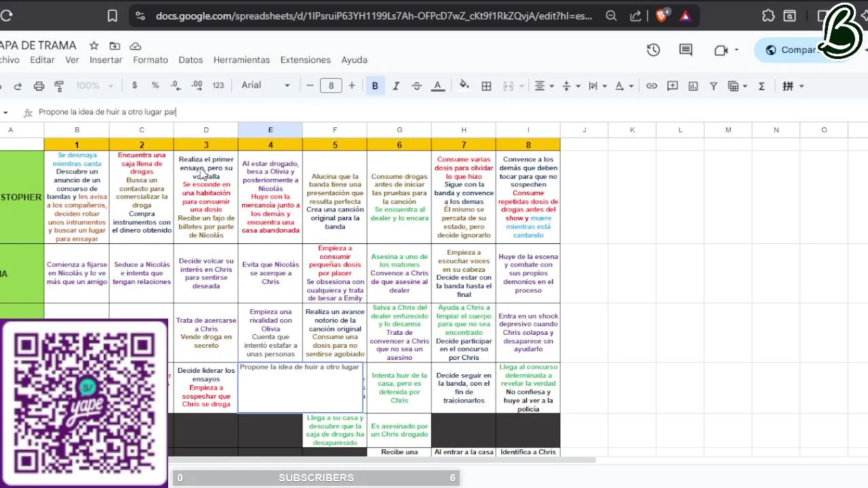Open the text wrapping dropdown

tap(597, 86)
